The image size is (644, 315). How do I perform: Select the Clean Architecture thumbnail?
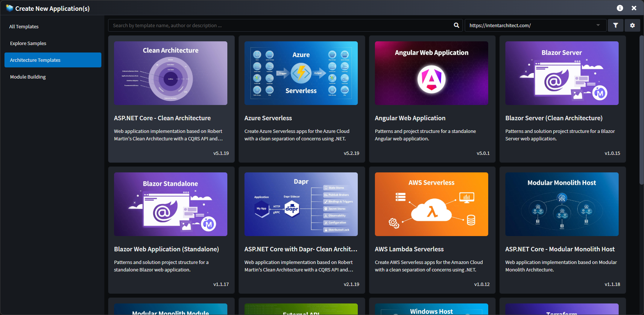click(x=171, y=73)
